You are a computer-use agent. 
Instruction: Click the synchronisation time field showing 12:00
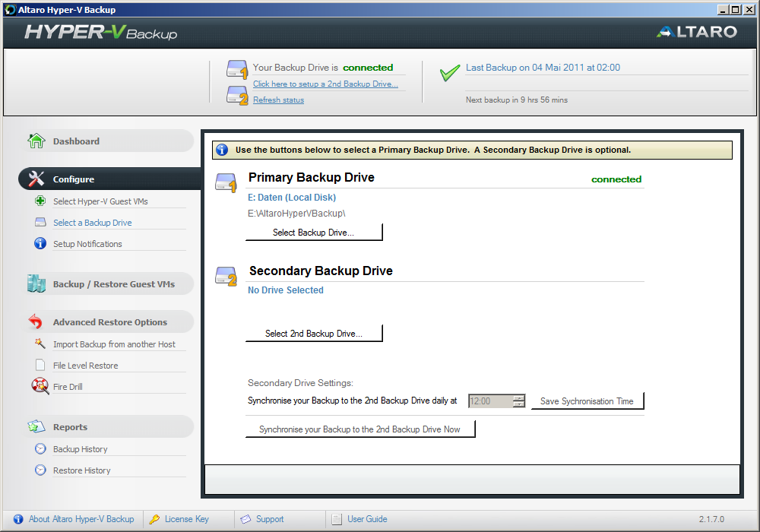490,401
